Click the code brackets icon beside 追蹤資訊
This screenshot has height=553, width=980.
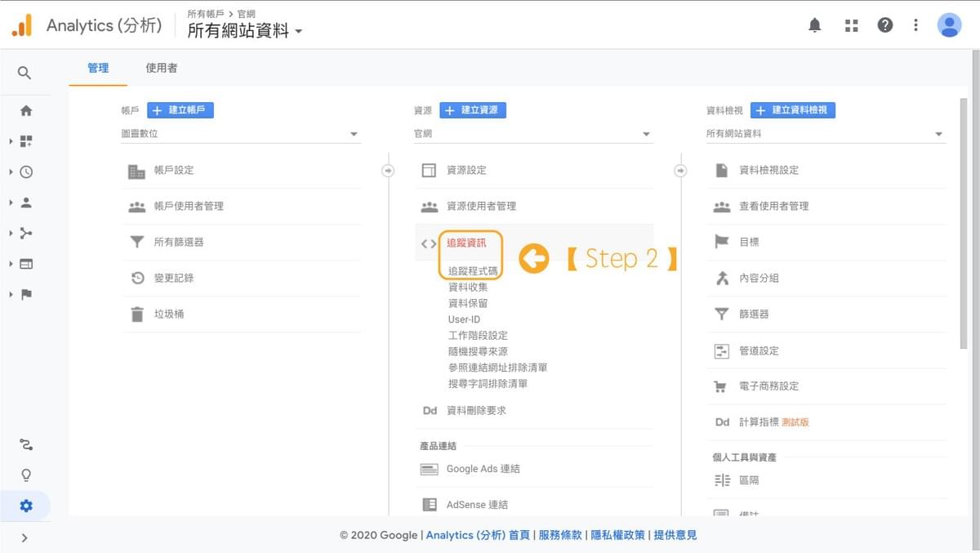[x=429, y=243]
